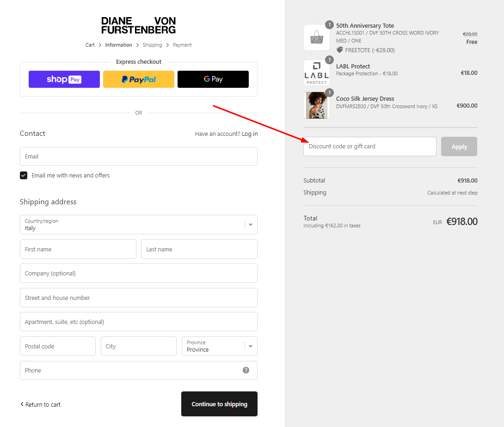
Task: Click the City field
Action: (x=139, y=346)
